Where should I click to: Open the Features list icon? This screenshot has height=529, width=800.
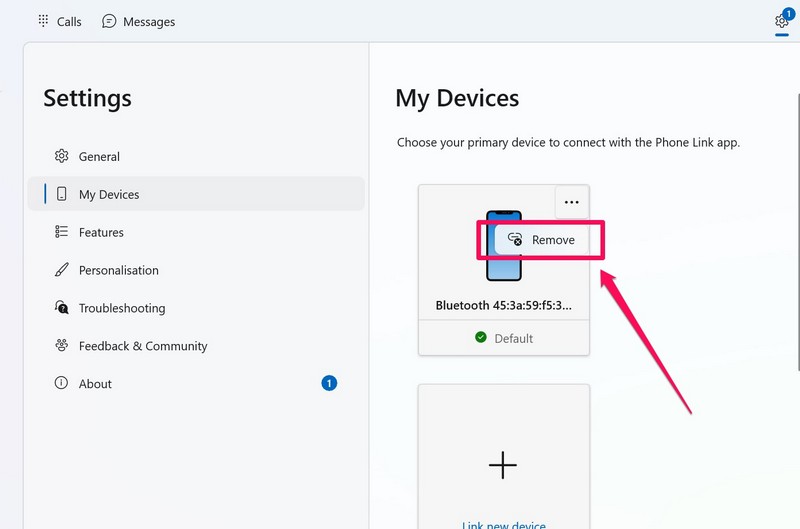62,232
